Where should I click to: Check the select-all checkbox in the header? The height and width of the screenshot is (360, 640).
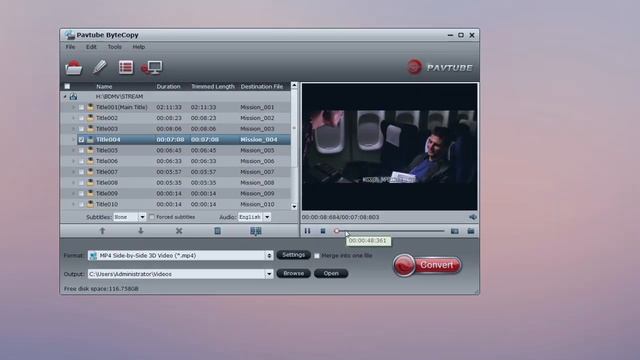pos(67,86)
